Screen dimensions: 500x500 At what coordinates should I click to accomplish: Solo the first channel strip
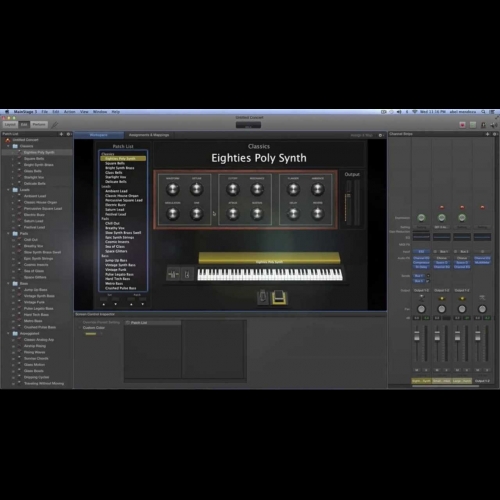point(426,370)
